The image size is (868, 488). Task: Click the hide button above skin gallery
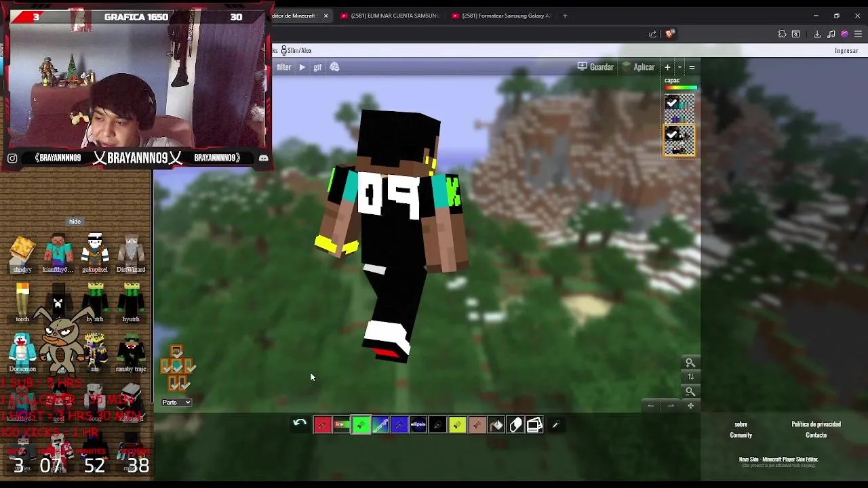click(75, 222)
